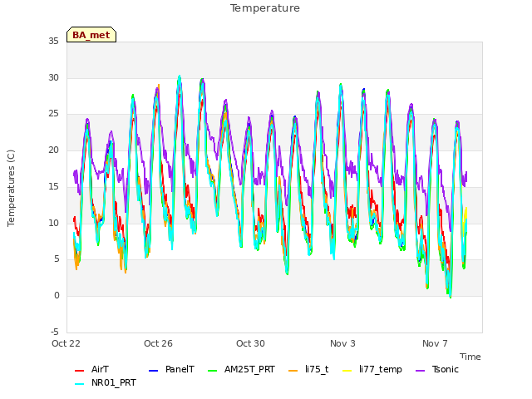
Task: Click the 35 y-axis tick label
Action: 53,42
